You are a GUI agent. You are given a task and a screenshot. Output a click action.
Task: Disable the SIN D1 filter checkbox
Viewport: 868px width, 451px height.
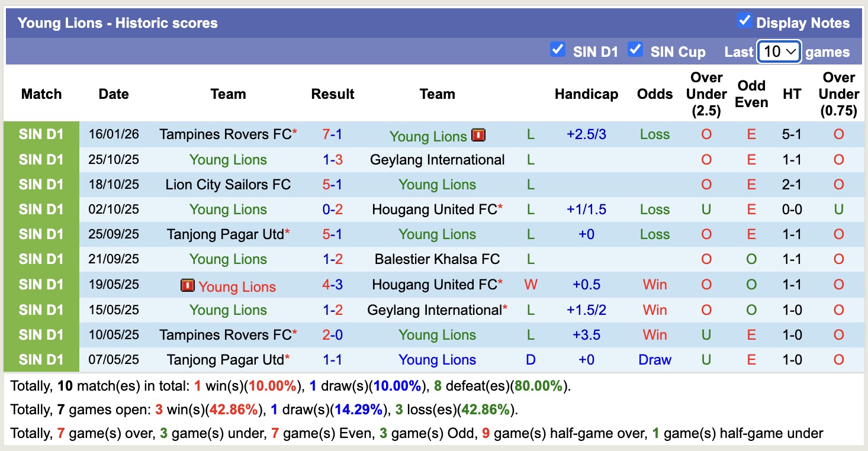[557, 50]
